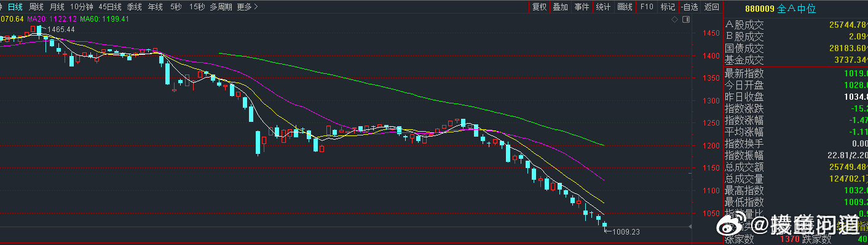The height and width of the screenshot is (245, 868).
Task: Click the 基金成交 row
Action: pos(796,60)
